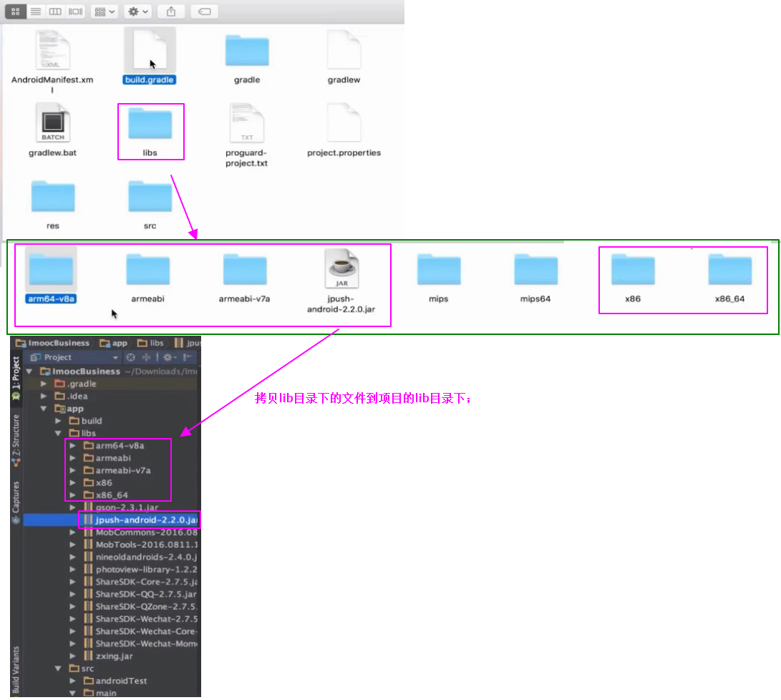This screenshot has height=700, width=781.
Task: Click collapse all icon in Project panel
Action: (147, 357)
